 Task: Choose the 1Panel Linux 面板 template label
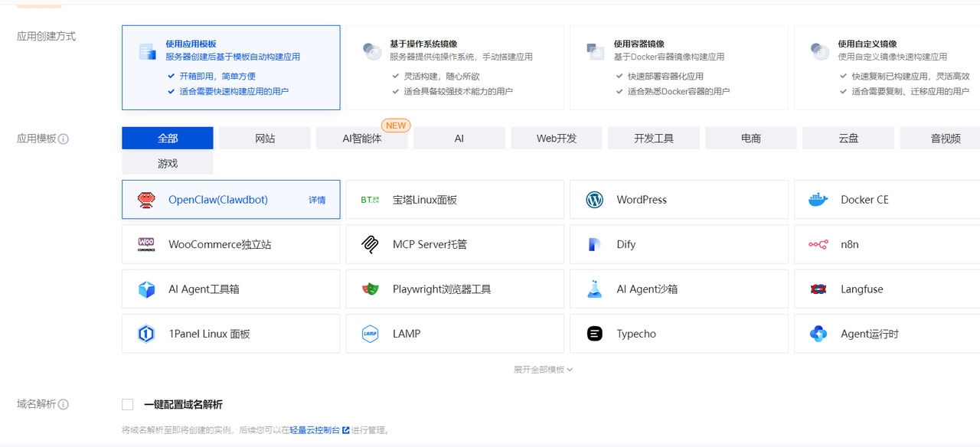pos(209,334)
